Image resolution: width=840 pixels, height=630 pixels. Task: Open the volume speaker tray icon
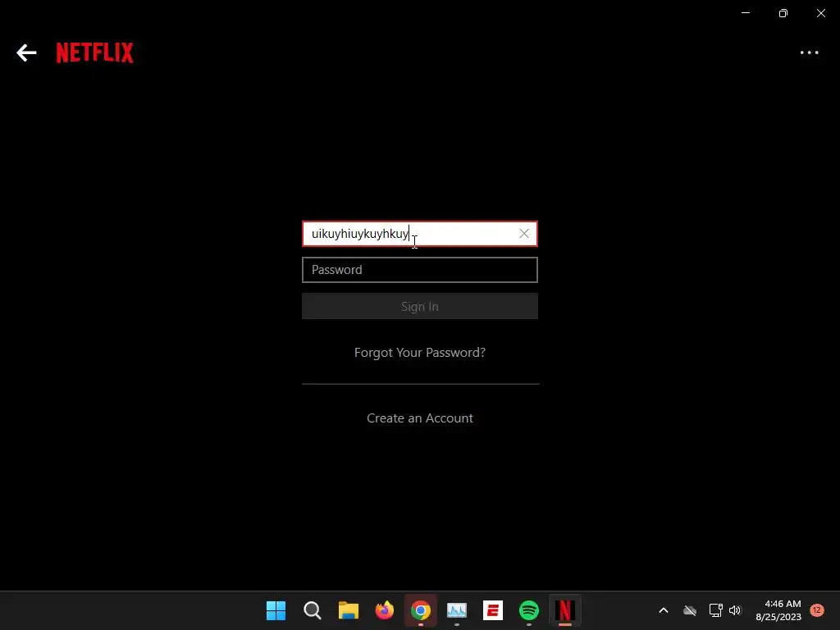[x=734, y=610]
